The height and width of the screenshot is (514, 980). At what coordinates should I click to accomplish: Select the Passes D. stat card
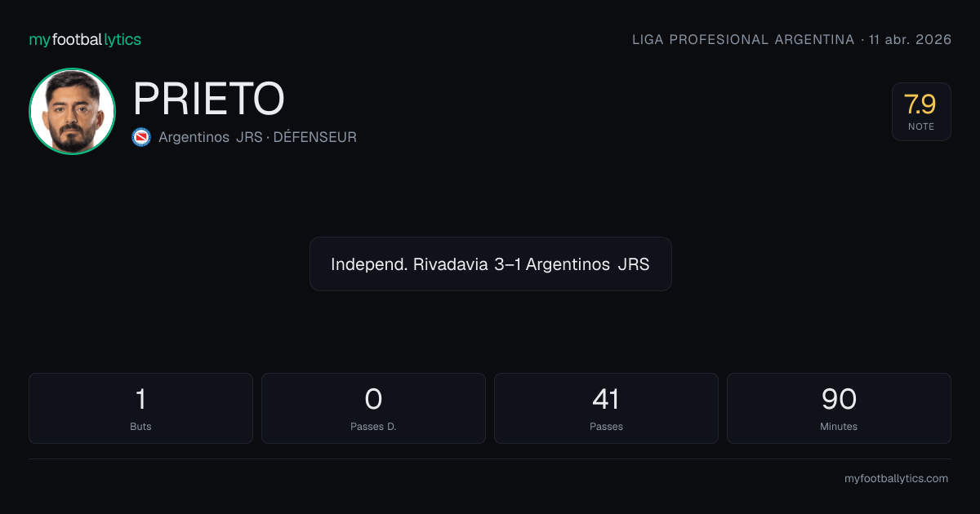pyautogui.click(x=373, y=408)
